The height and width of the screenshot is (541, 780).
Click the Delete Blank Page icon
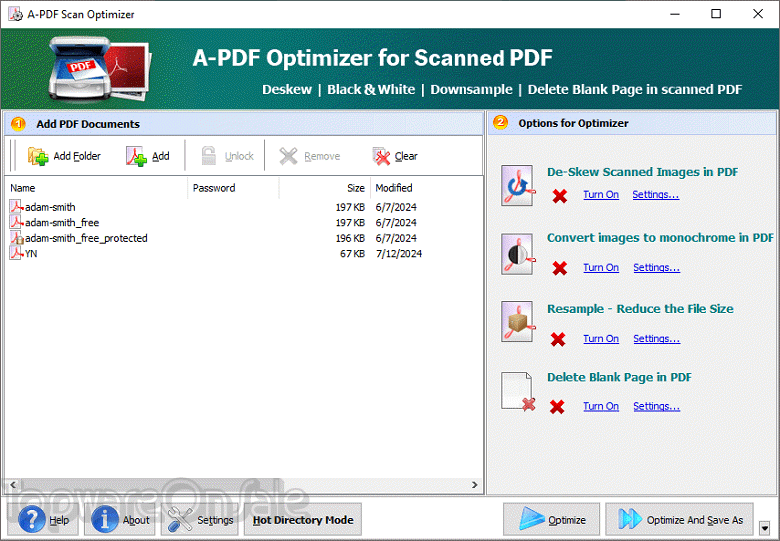pyautogui.click(x=518, y=392)
